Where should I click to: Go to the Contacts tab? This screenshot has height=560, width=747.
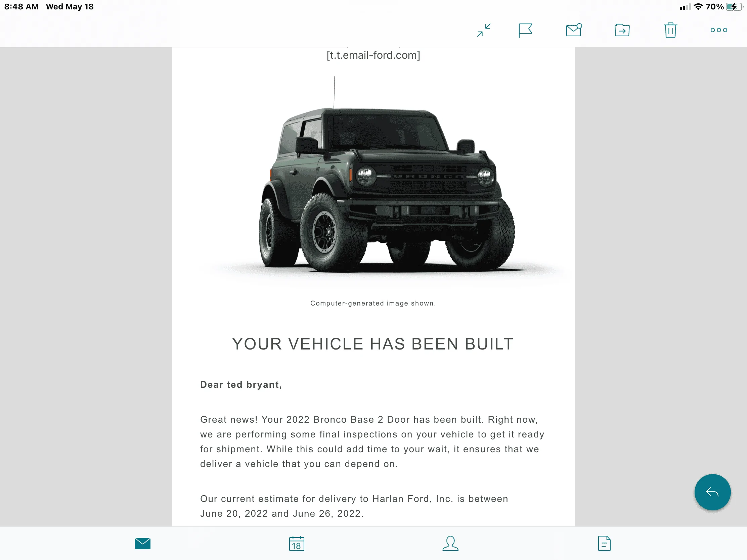[x=450, y=544]
